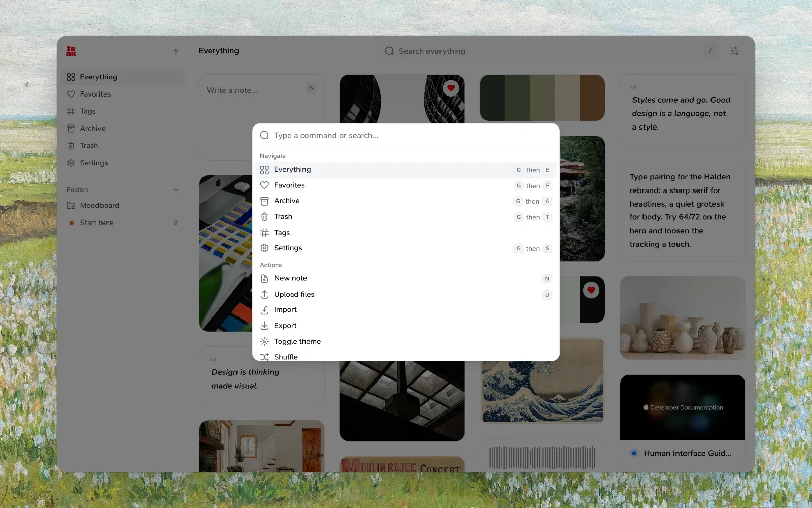
Task: Add a folder with the Folders plus icon
Action: (176, 190)
